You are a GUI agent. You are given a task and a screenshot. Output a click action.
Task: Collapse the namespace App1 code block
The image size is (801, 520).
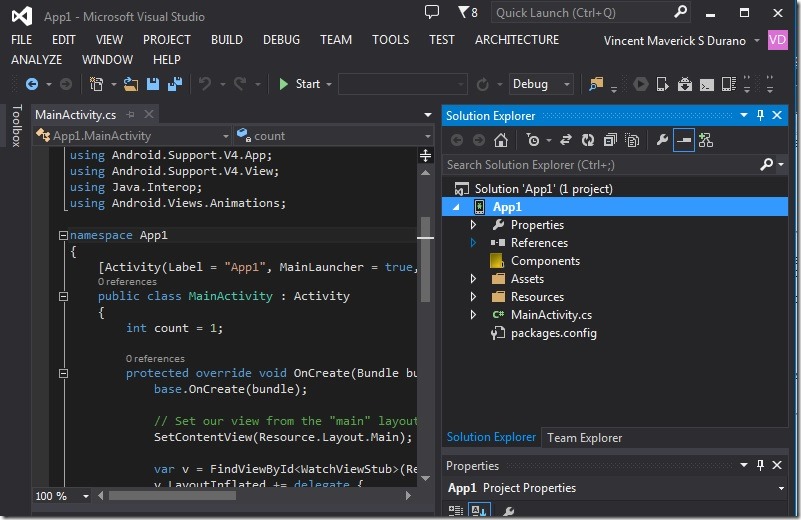(x=63, y=236)
